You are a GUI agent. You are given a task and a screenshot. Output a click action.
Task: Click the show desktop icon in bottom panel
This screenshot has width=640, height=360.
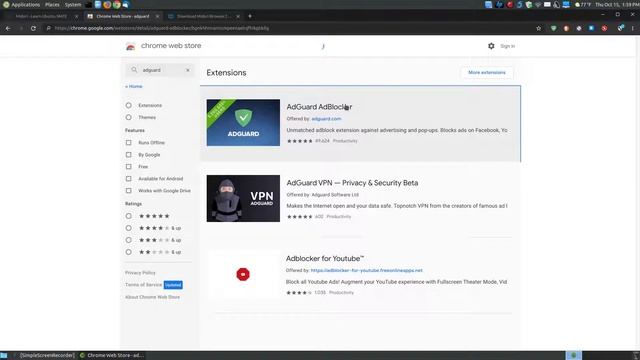[4, 355]
